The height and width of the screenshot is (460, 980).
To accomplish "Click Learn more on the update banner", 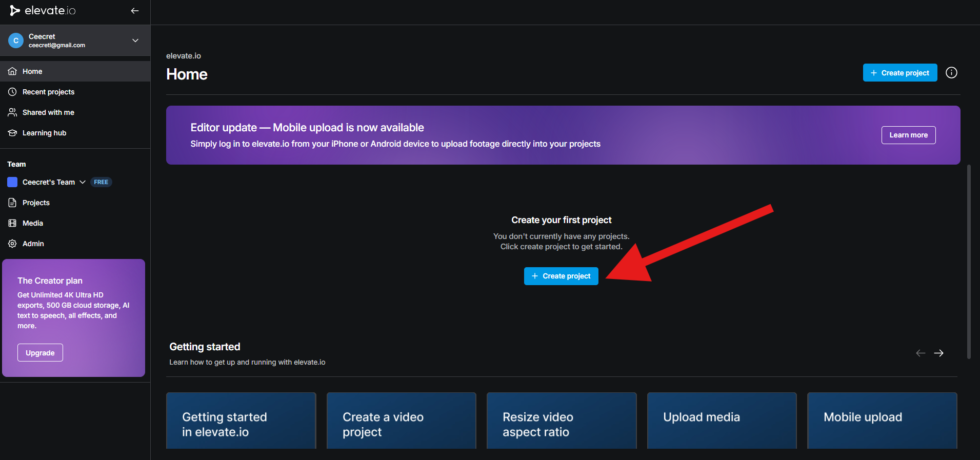I will click(908, 135).
